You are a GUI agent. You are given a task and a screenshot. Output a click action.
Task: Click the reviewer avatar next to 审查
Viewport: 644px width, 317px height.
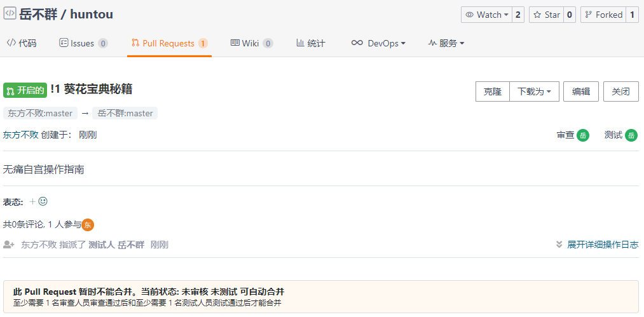click(582, 135)
